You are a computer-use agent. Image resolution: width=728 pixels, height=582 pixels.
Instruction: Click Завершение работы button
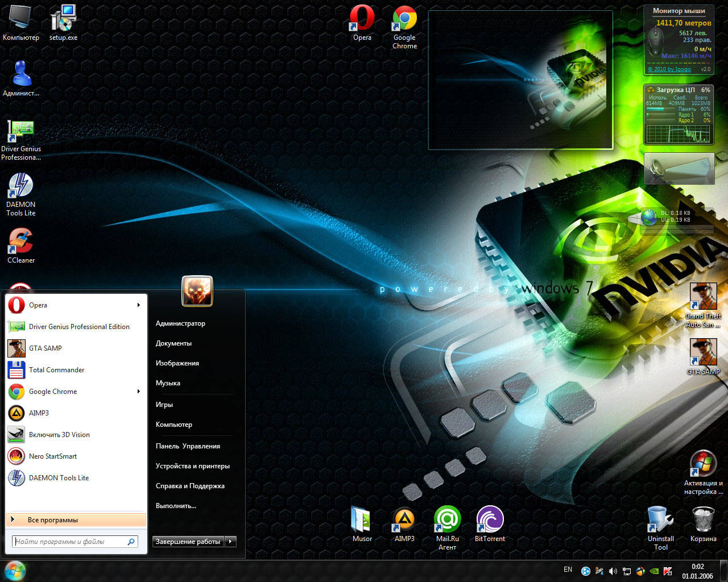[188, 542]
